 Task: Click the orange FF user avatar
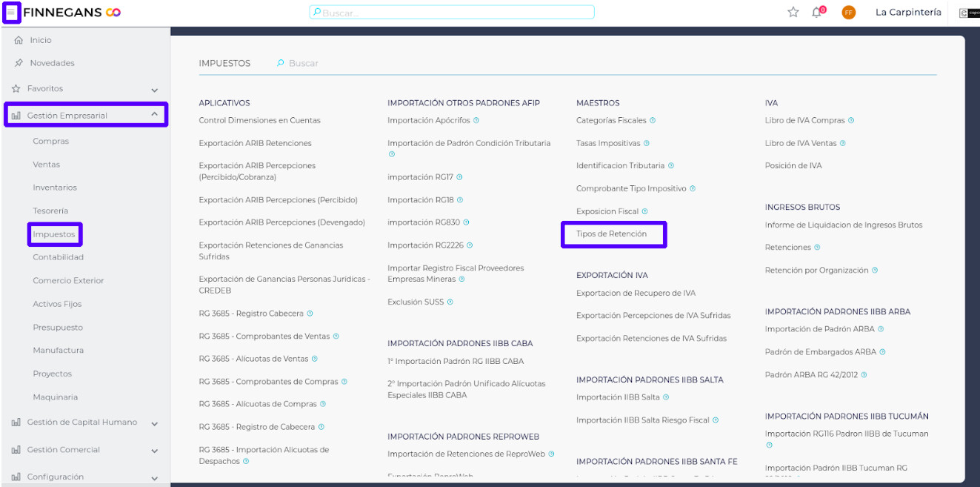849,13
